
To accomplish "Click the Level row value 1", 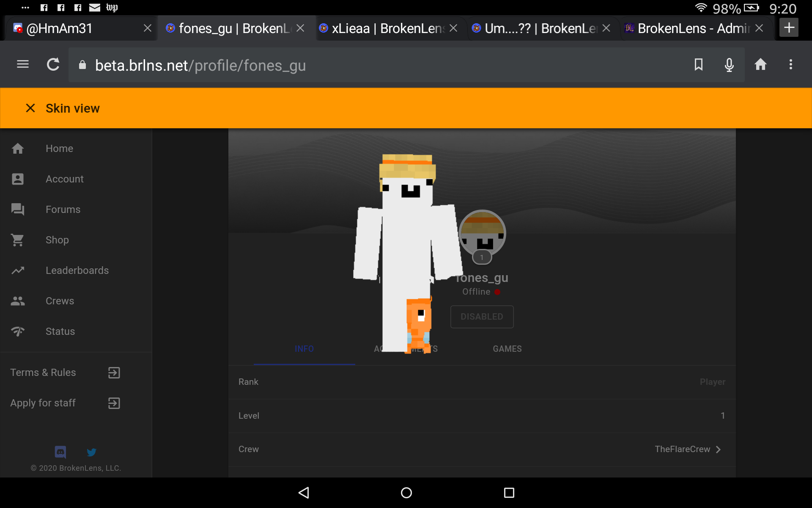I will coord(723,416).
